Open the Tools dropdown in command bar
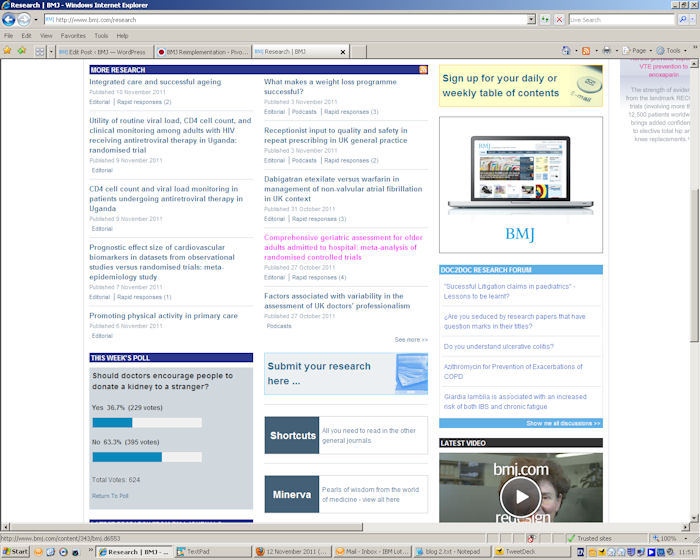 [x=674, y=50]
